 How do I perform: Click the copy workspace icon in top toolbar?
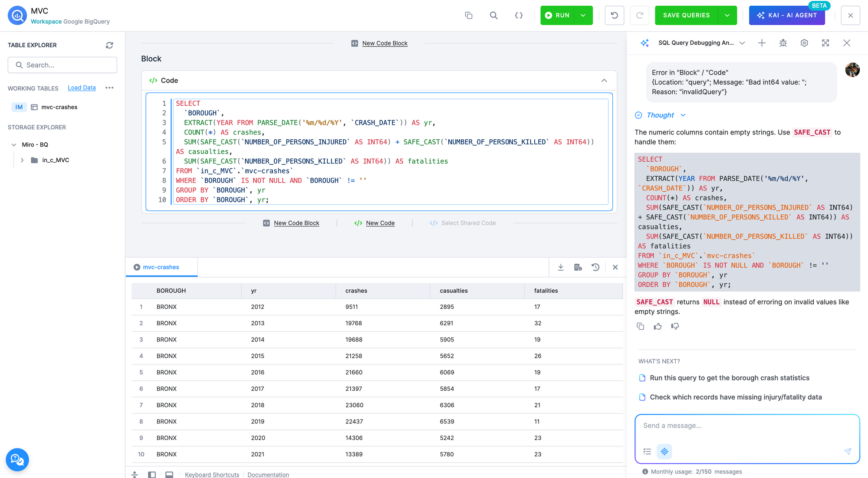469,16
